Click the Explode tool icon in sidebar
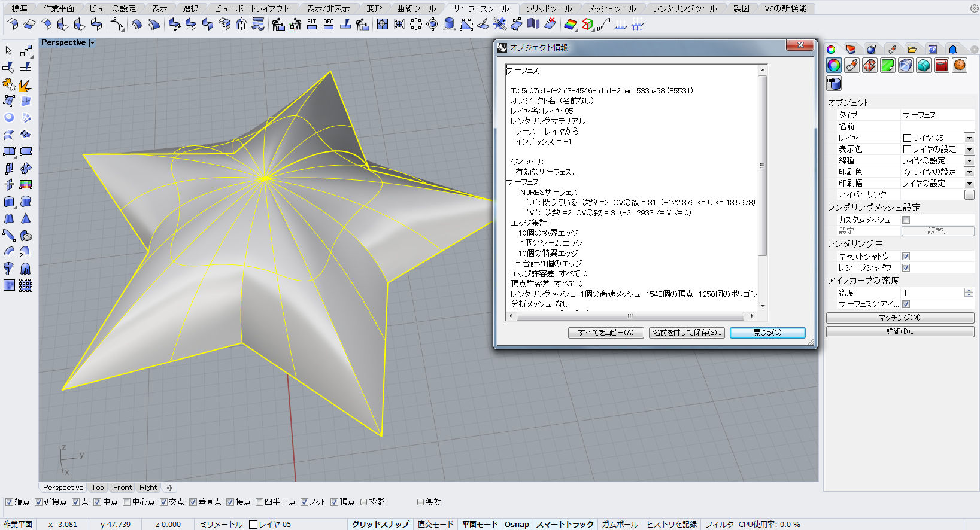980x530 pixels. (x=25, y=85)
